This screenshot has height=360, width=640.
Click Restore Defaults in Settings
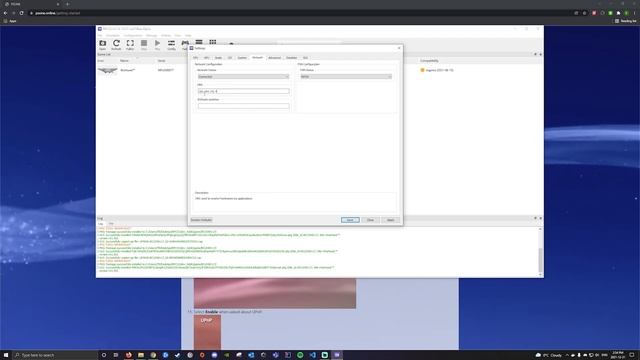click(x=201, y=220)
